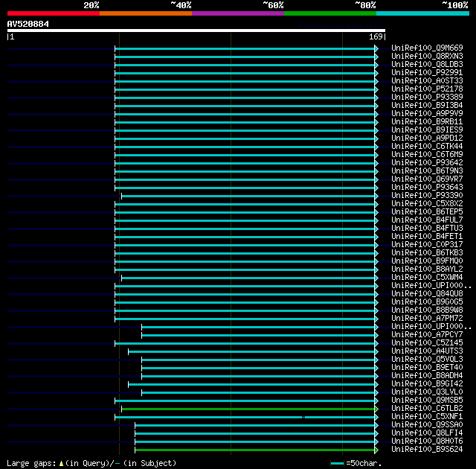Click the green alignment bar for UniRef100_C6TLB2
Screen dimensions: 476x469
248,409
